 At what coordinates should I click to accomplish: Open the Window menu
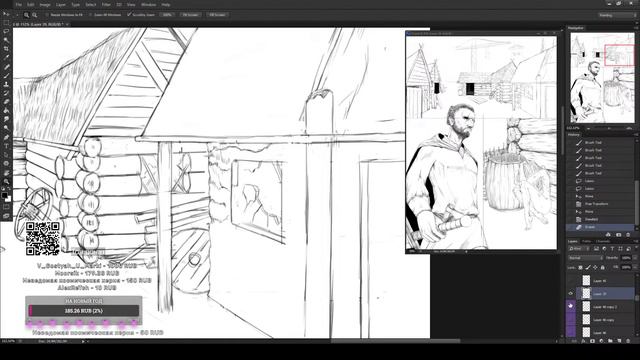(148, 4)
